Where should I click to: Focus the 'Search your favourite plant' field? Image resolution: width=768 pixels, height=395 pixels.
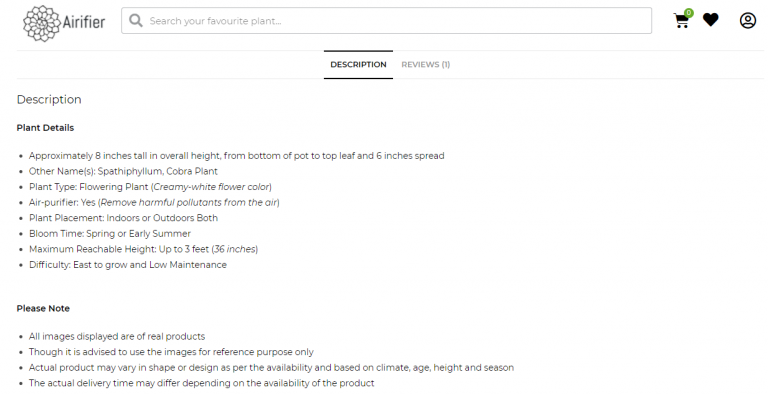(386, 21)
